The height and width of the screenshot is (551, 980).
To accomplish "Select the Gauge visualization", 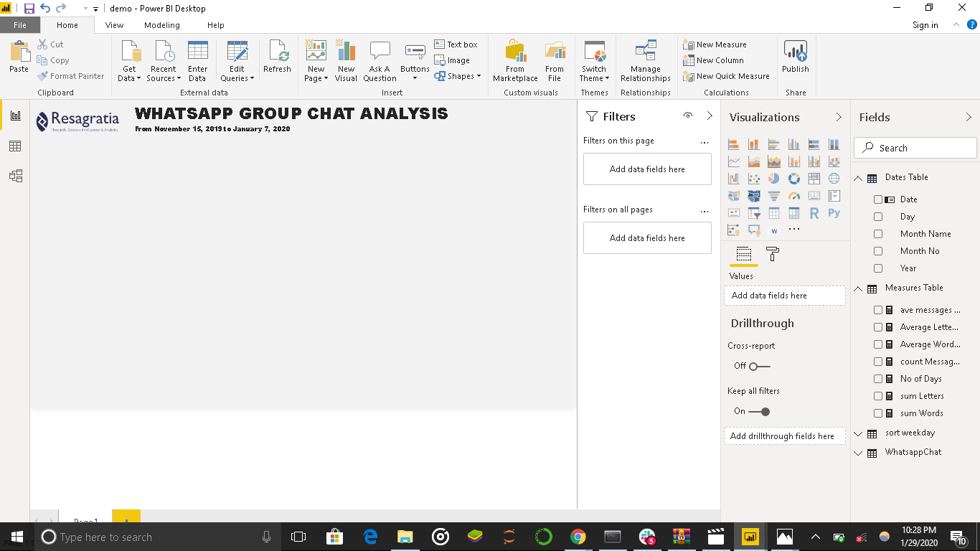I will pos(793,196).
